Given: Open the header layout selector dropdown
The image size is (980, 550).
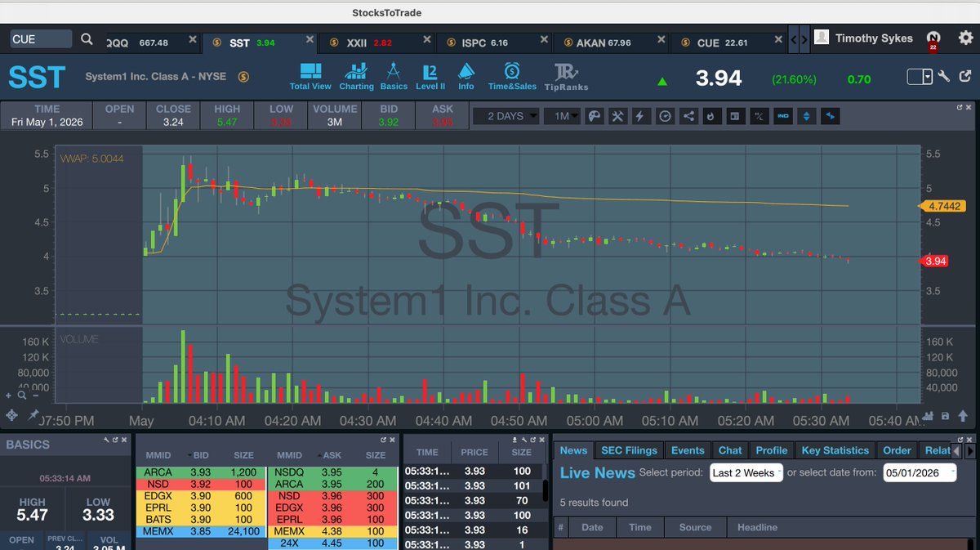Looking at the screenshot, I should 920,77.
